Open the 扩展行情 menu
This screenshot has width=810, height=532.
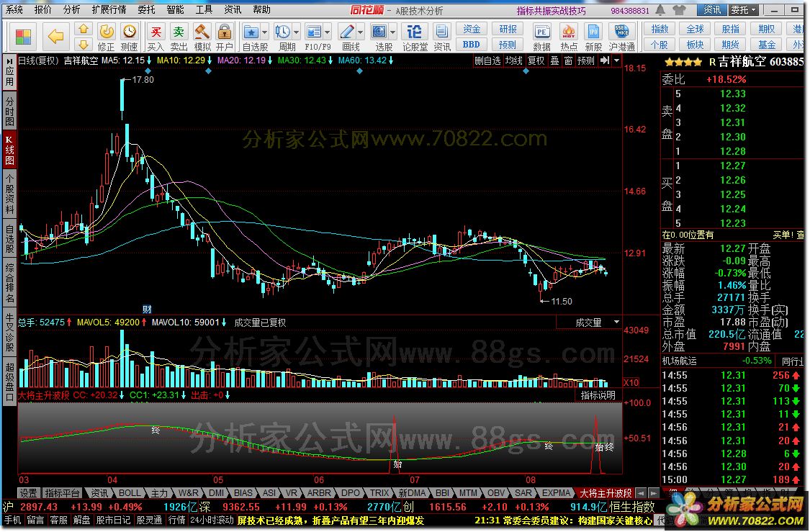109,9
